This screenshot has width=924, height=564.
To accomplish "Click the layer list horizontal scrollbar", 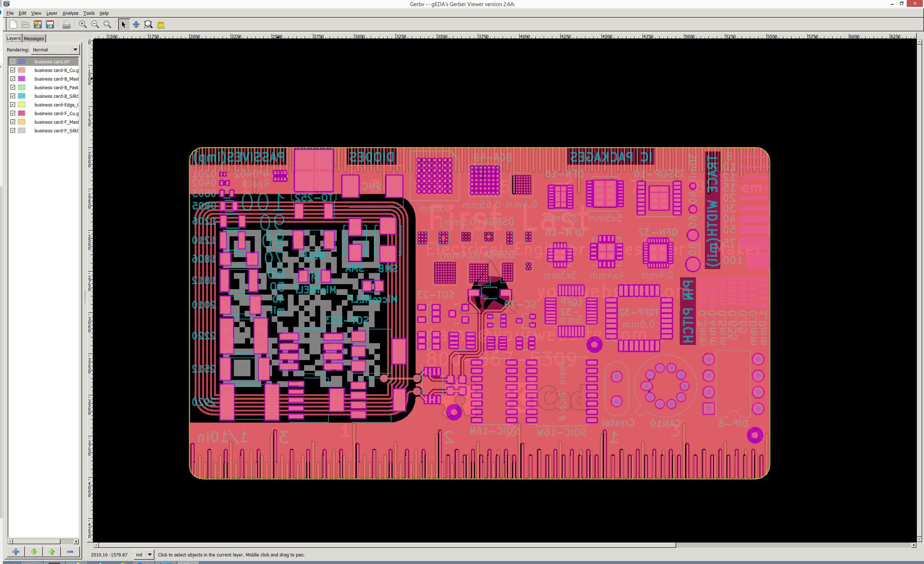I will tap(36, 541).
